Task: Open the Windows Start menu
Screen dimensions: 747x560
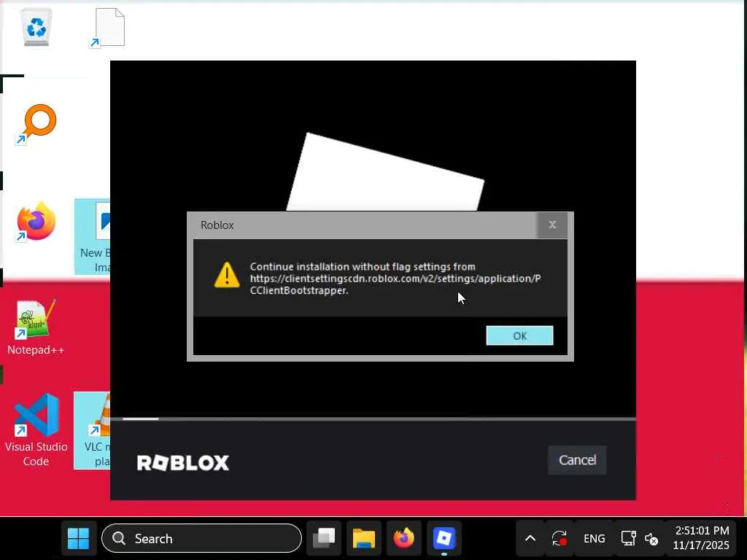Action: (x=79, y=539)
